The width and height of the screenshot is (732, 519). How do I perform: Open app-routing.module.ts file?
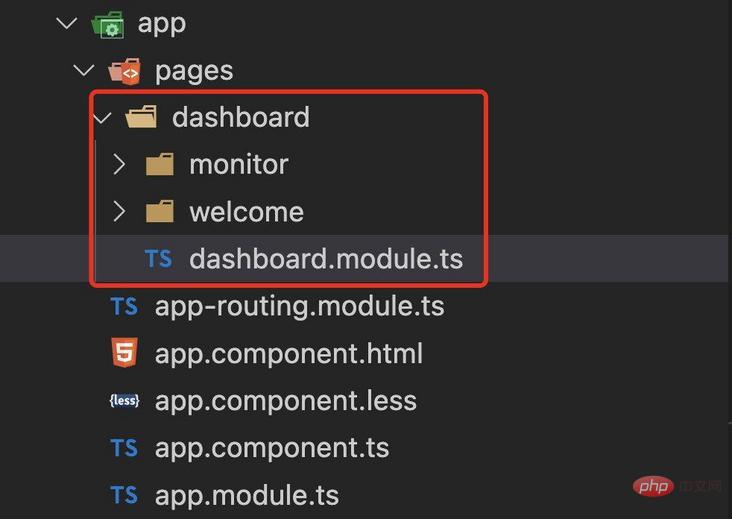pos(299,306)
